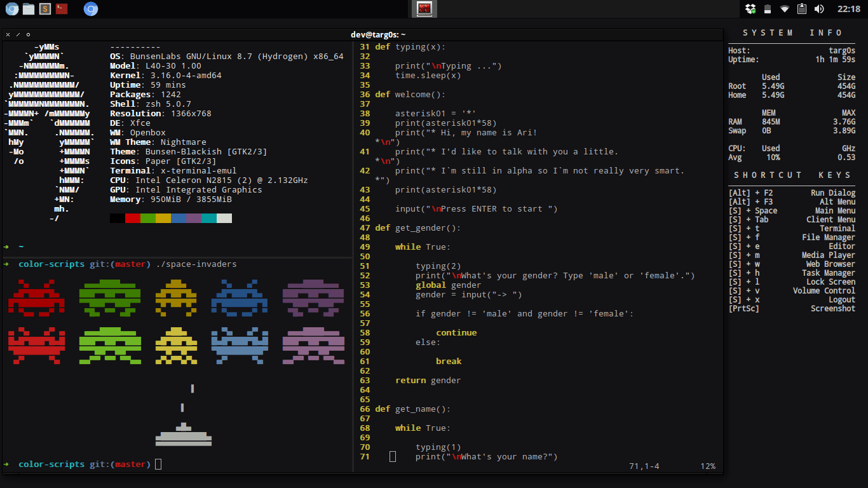Click the break keyword on line 60
Screen dimensions: 868x488
(x=449, y=362)
